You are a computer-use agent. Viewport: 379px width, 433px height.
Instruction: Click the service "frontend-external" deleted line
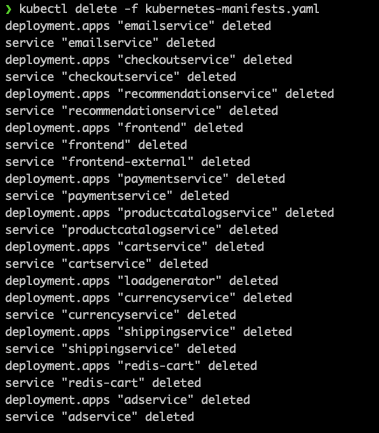tap(128, 162)
